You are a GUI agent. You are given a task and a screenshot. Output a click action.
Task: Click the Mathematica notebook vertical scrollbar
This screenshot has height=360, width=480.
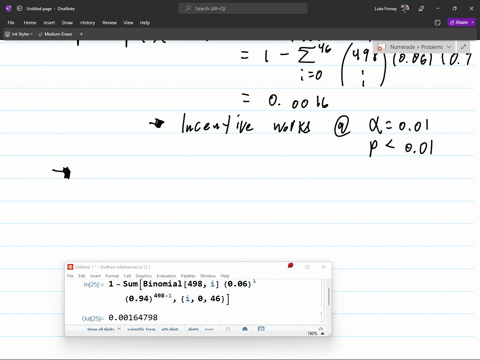coord(329,297)
